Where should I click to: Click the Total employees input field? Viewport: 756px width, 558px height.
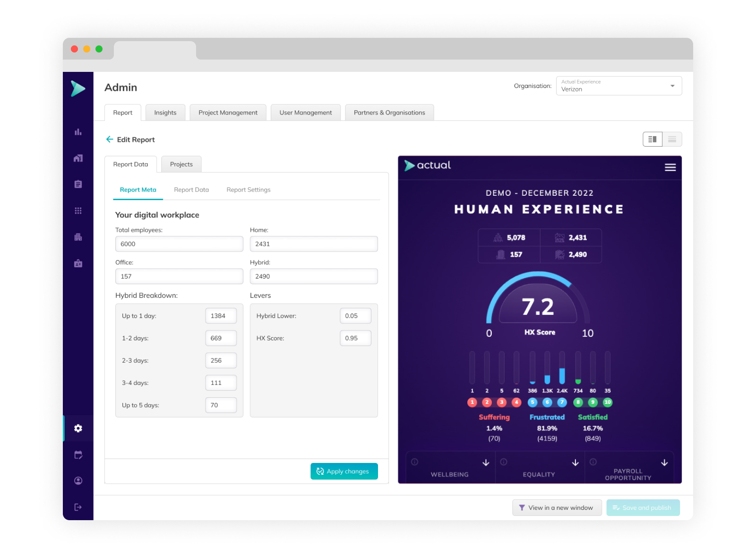click(x=179, y=244)
